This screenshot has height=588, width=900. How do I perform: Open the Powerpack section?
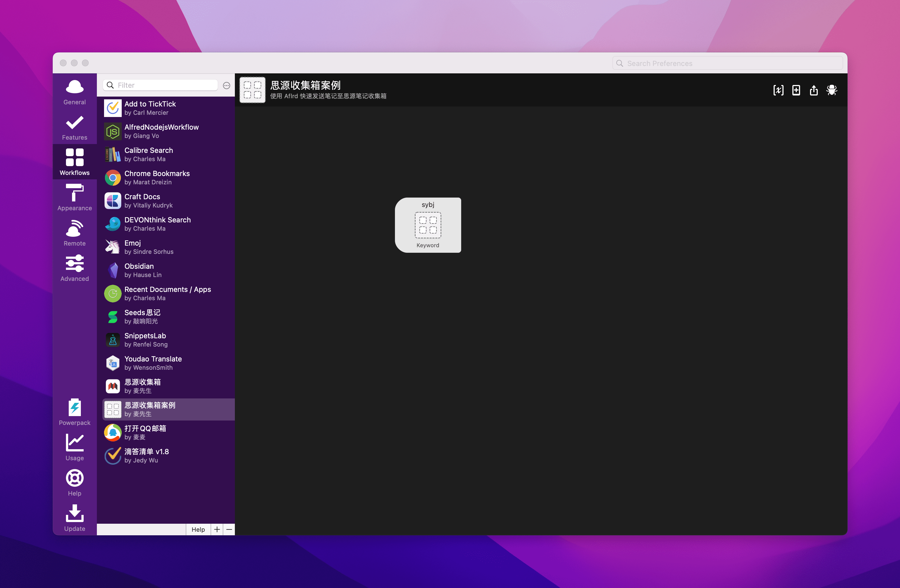pyautogui.click(x=75, y=412)
